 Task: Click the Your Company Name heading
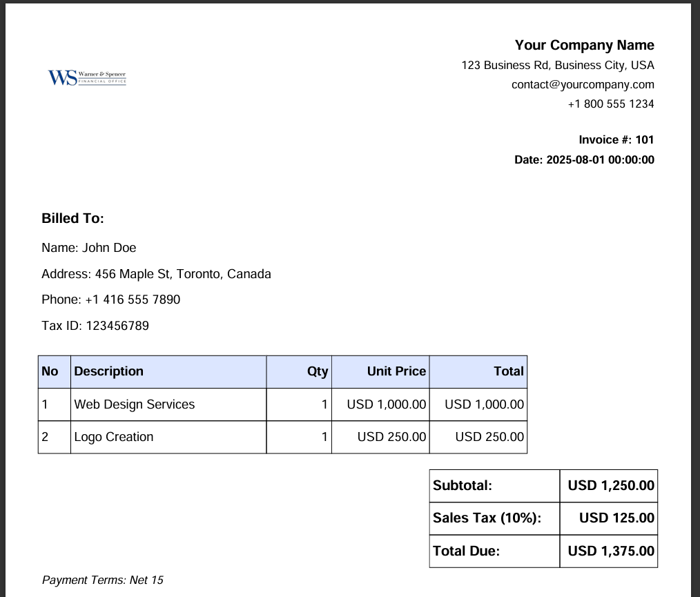[x=585, y=45]
